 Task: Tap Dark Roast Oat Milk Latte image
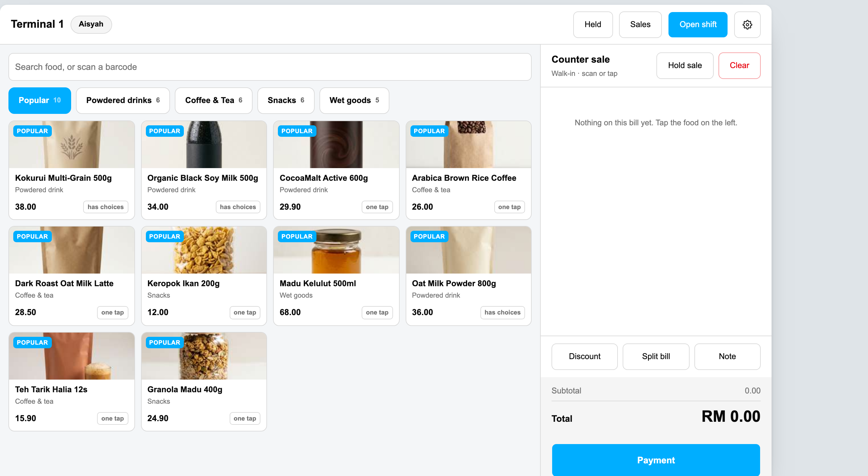(72, 250)
